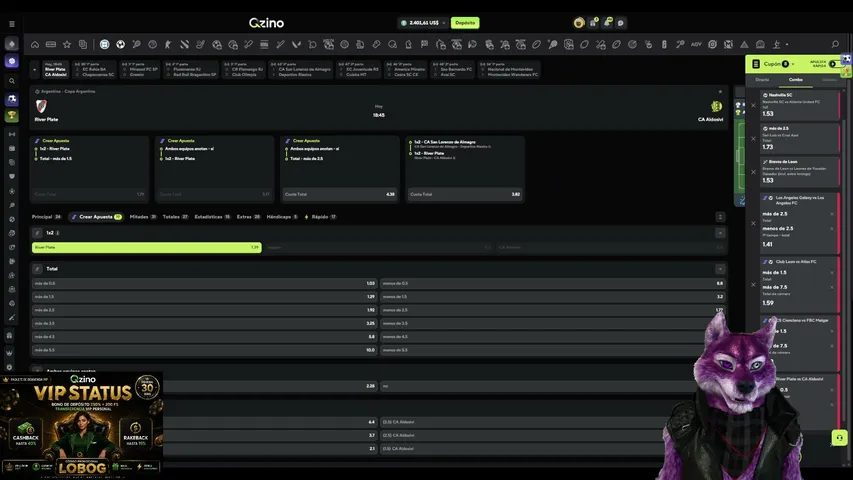Select the live ticket icon in sports bar
Image resolution: width=853 pixels, height=480 pixels.
[51, 45]
